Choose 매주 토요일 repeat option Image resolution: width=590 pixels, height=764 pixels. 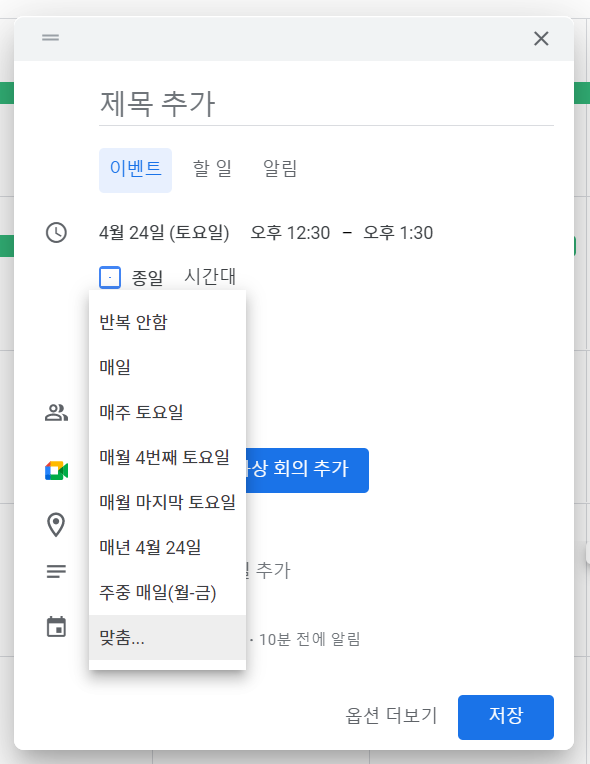(168, 412)
